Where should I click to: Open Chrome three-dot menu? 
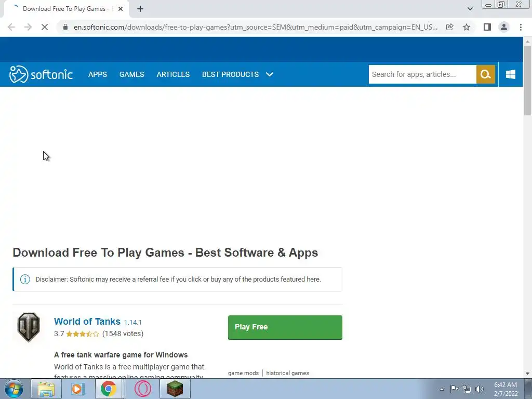521,27
